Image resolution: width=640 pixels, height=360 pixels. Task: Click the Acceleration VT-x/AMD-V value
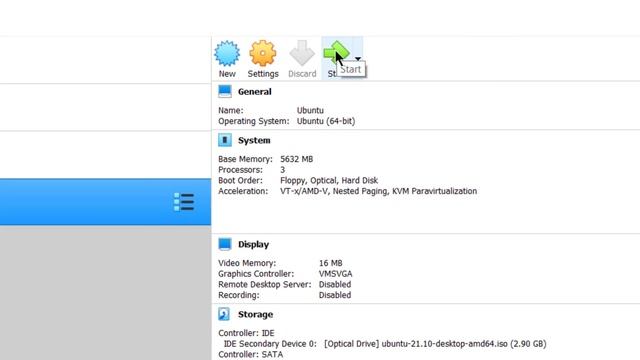coord(378,191)
